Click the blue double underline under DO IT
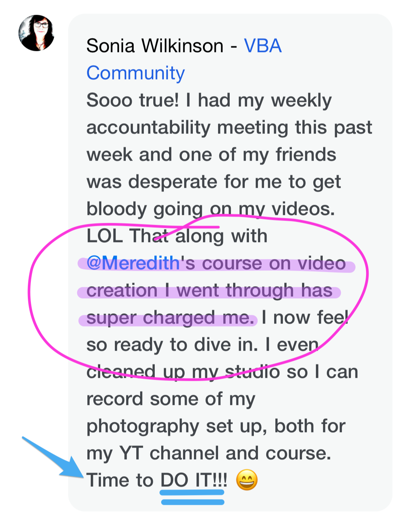415x532 pixels. tap(192, 497)
